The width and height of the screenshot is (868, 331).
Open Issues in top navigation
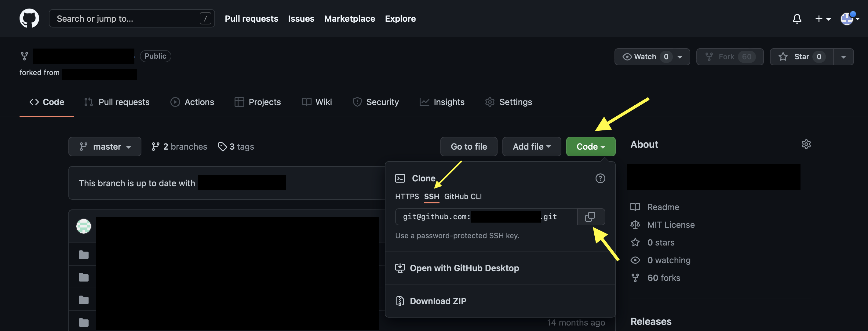[301, 19]
